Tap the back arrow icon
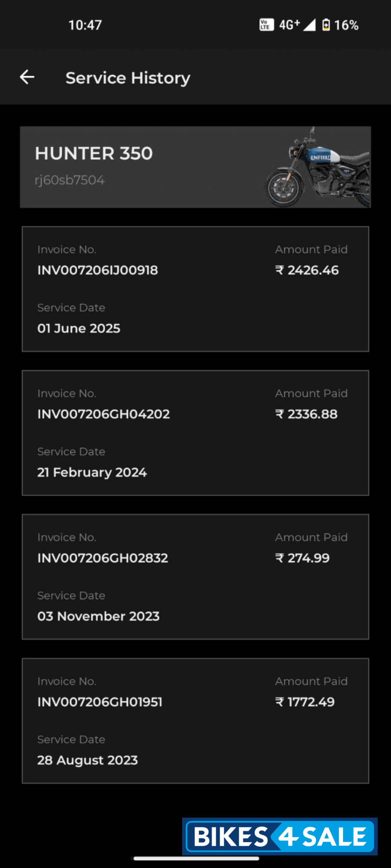391x868 pixels. [x=27, y=77]
